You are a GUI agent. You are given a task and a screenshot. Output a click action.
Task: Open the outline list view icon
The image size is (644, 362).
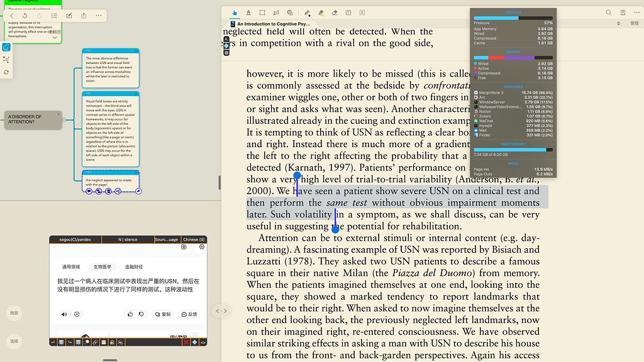point(54,16)
